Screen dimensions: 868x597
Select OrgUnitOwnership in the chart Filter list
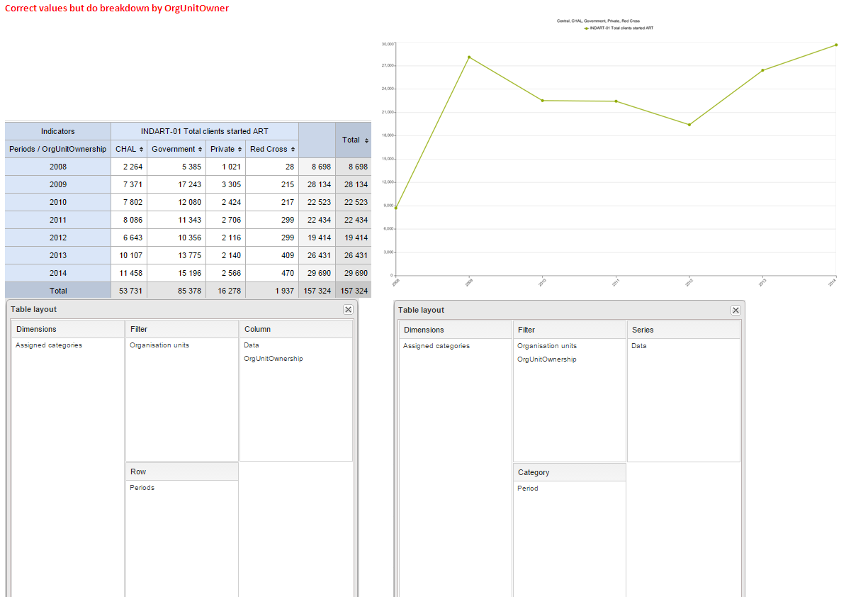pos(546,359)
